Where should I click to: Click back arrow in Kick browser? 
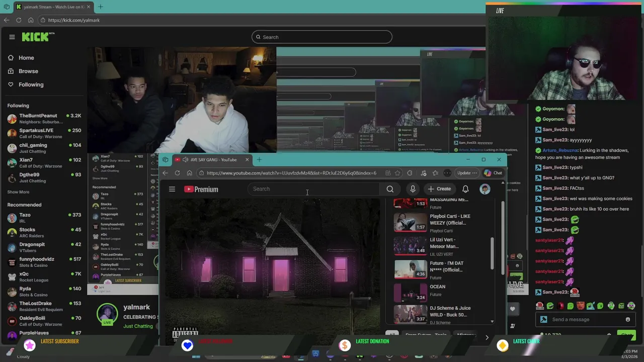click(7, 20)
